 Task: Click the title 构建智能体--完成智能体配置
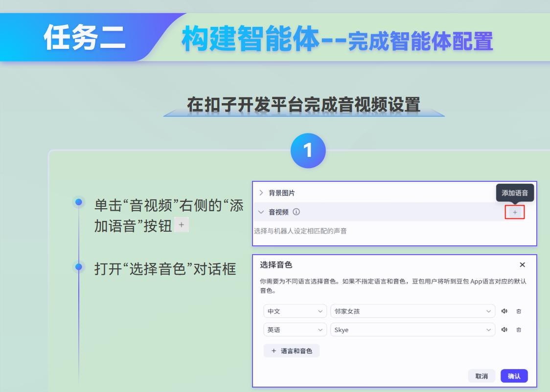point(338,39)
